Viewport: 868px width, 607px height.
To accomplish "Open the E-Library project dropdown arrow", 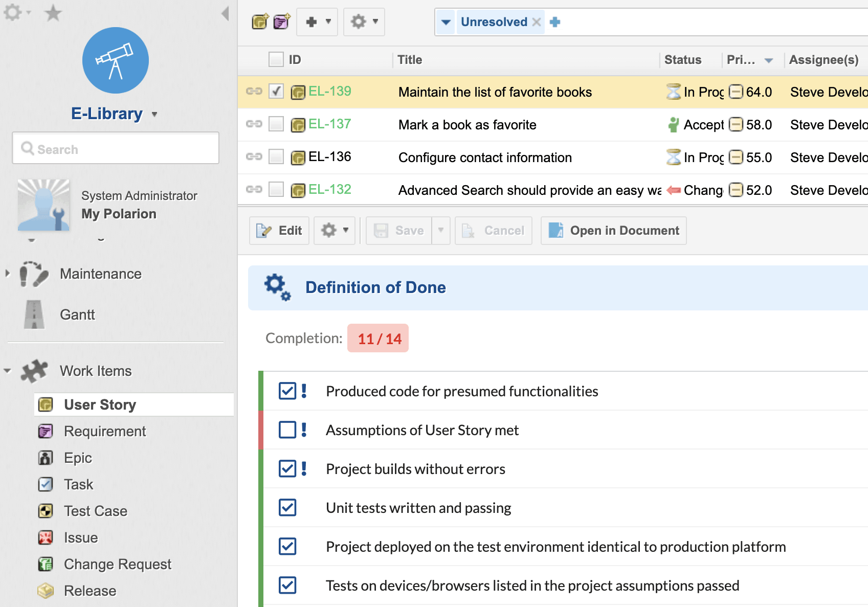I will [154, 115].
